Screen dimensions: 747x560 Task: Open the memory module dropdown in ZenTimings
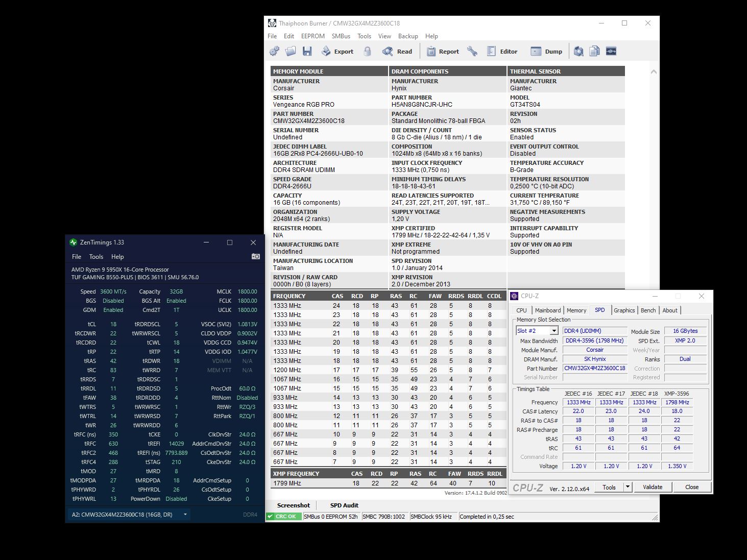click(129, 515)
